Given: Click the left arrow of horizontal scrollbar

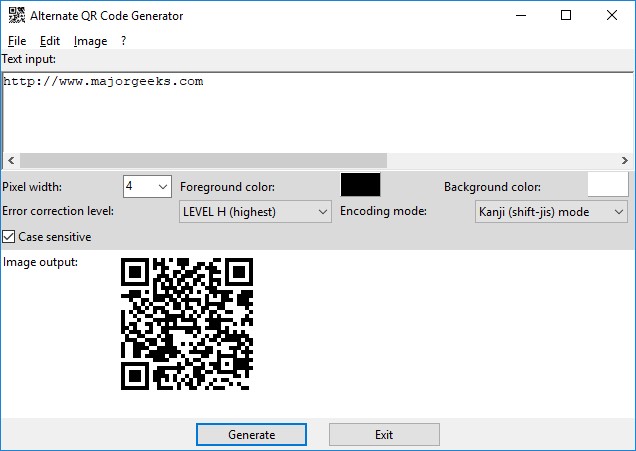Looking at the screenshot, I should click(x=11, y=161).
